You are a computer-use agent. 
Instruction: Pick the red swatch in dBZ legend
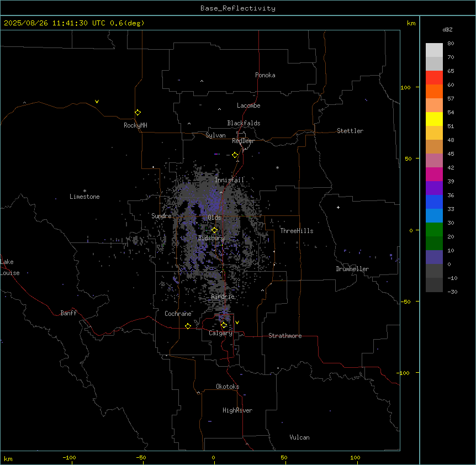click(434, 77)
